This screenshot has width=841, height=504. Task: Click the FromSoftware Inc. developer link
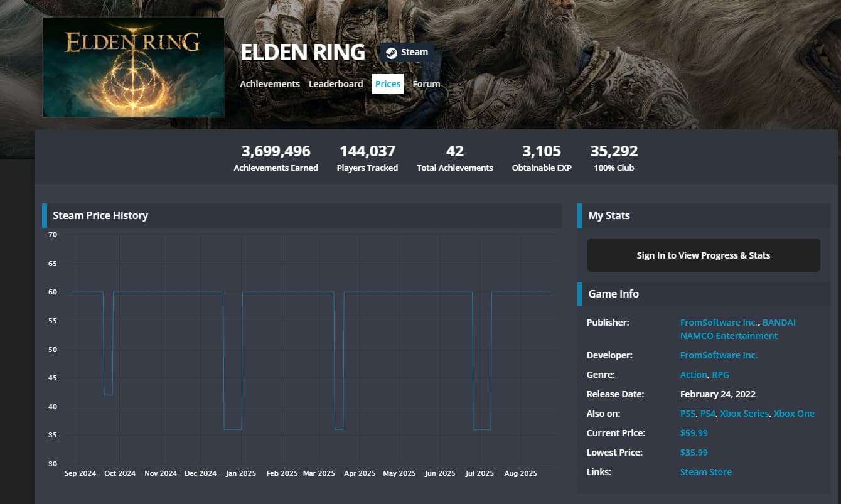click(x=719, y=355)
